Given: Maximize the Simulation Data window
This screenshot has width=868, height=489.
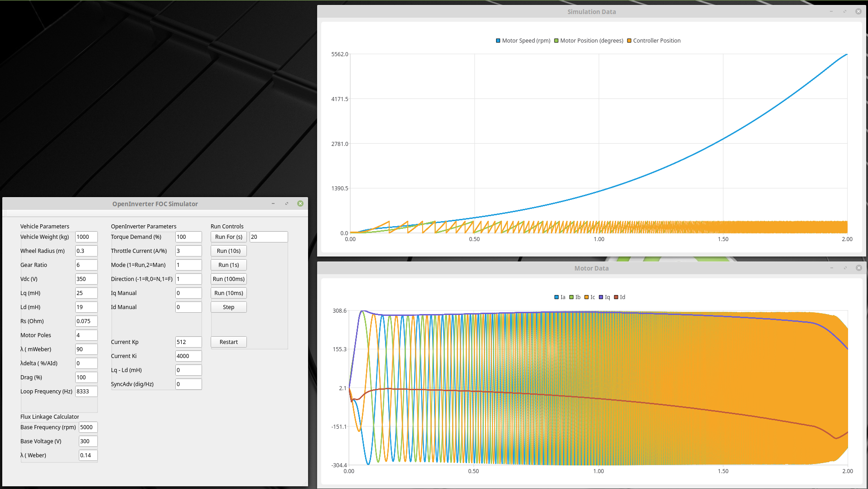Looking at the screenshot, I should 844,12.
